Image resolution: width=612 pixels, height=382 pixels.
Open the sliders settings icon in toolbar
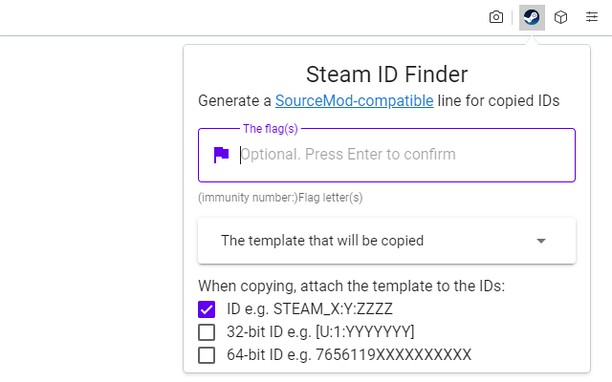592,17
